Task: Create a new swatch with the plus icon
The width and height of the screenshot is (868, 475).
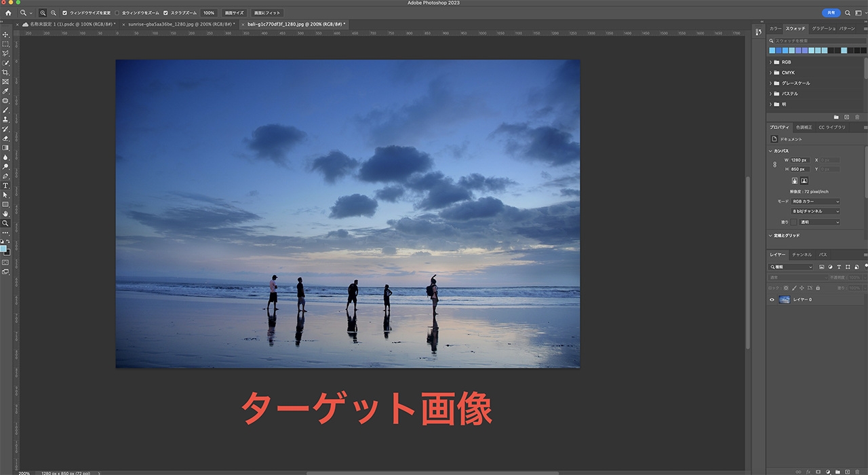Action: click(x=846, y=117)
